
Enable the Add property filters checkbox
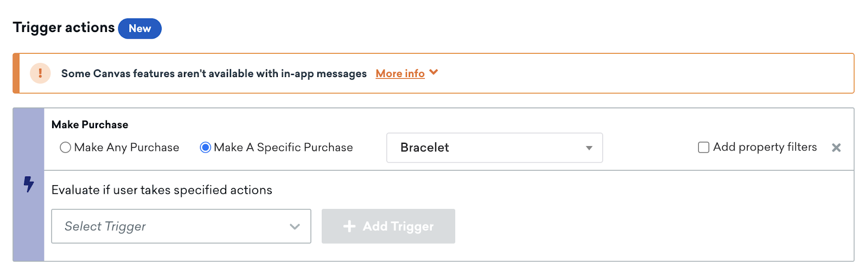pyautogui.click(x=703, y=148)
